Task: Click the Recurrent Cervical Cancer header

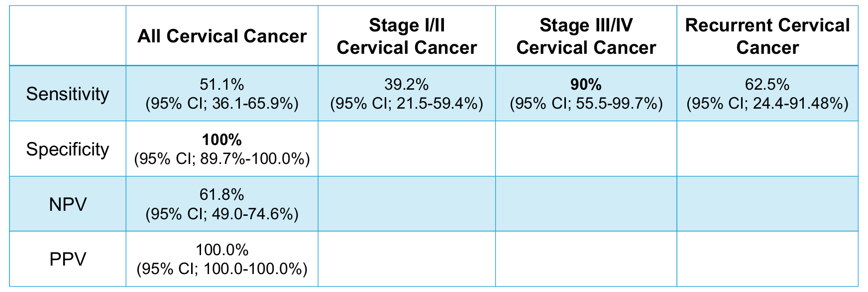Action: pos(767,36)
